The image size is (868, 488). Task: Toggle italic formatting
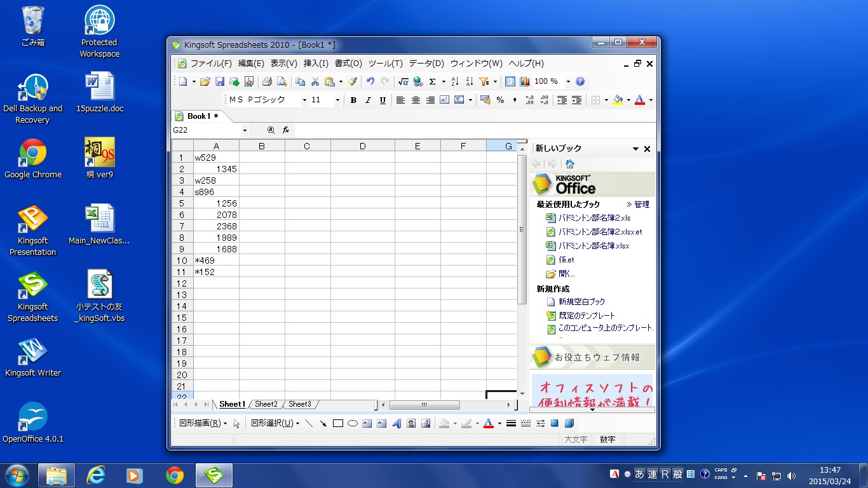368,100
